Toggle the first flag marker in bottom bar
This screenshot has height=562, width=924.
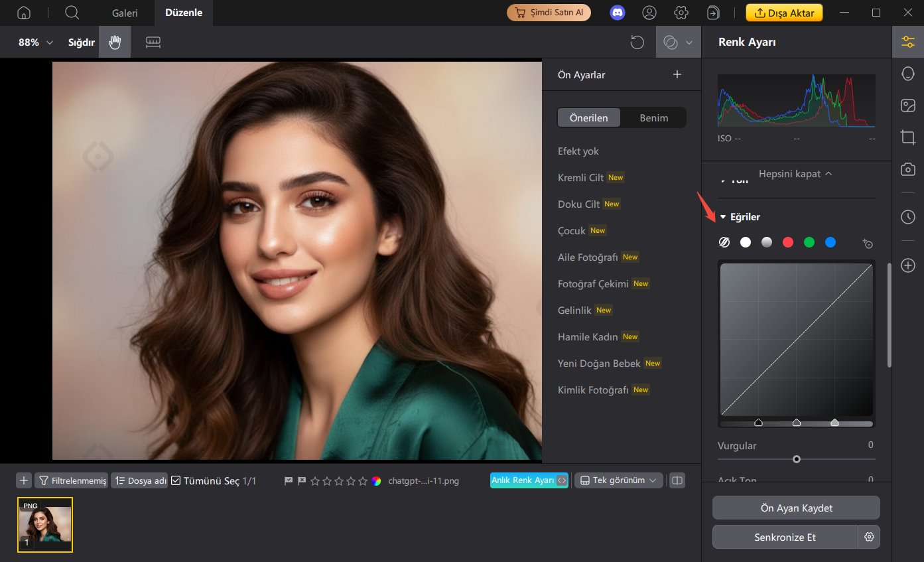point(289,480)
